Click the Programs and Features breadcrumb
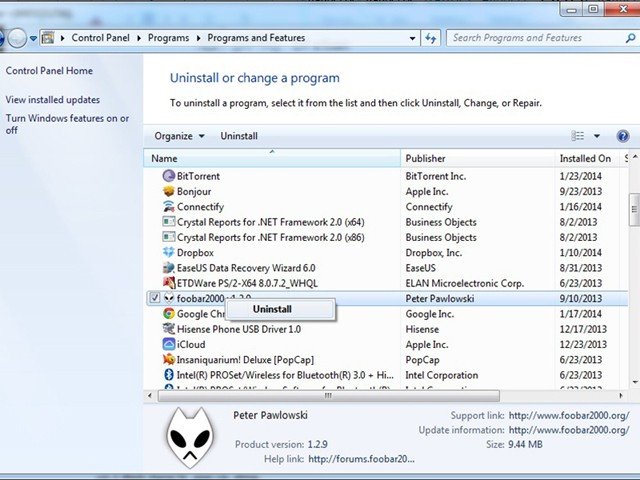Viewport: 640px width, 480px height. pos(256,38)
